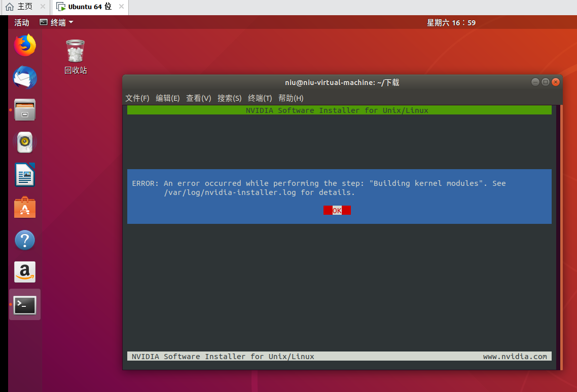This screenshot has height=392, width=577.
Task: Launch Rhythmbox music player icon
Action: 25,142
